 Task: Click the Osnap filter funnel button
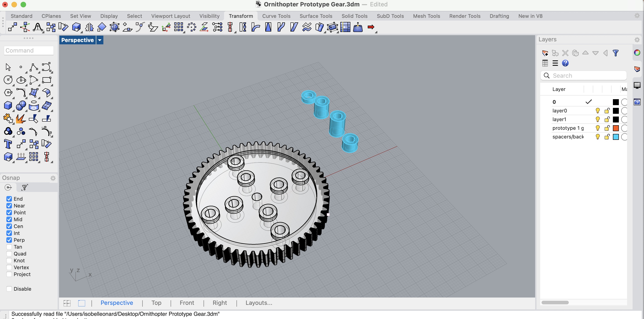[x=24, y=187]
